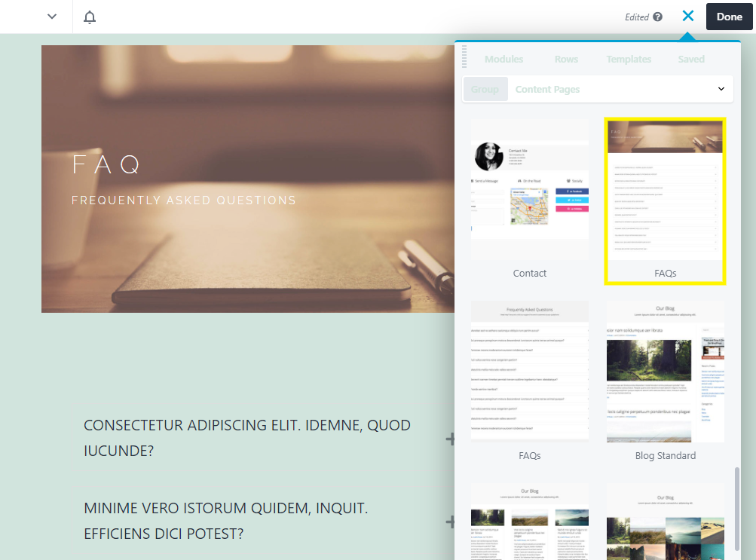Screen dimensions: 756x560
Task: Click the templates panel vertical scrollbar
Action: [737, 513]
